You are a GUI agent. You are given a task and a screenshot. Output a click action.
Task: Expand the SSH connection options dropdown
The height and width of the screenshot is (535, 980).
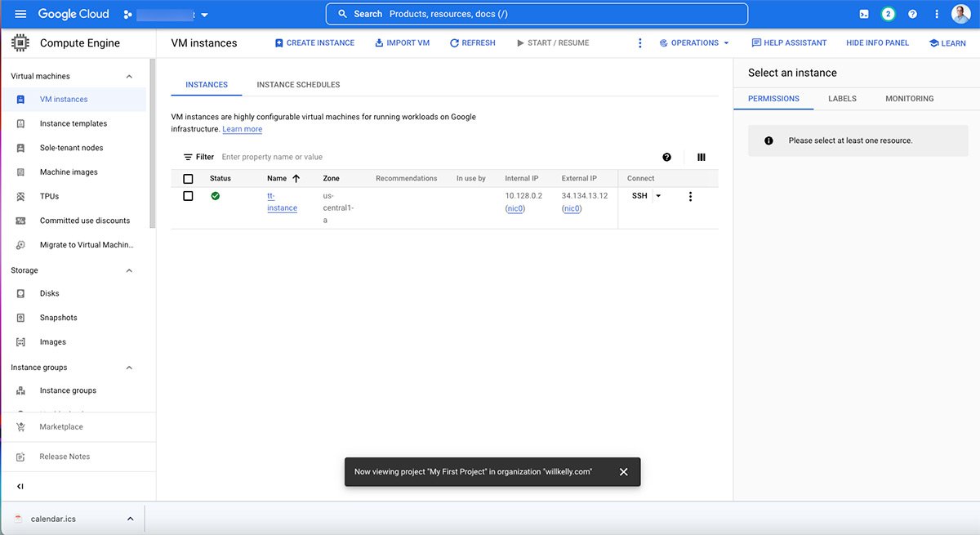658,196
